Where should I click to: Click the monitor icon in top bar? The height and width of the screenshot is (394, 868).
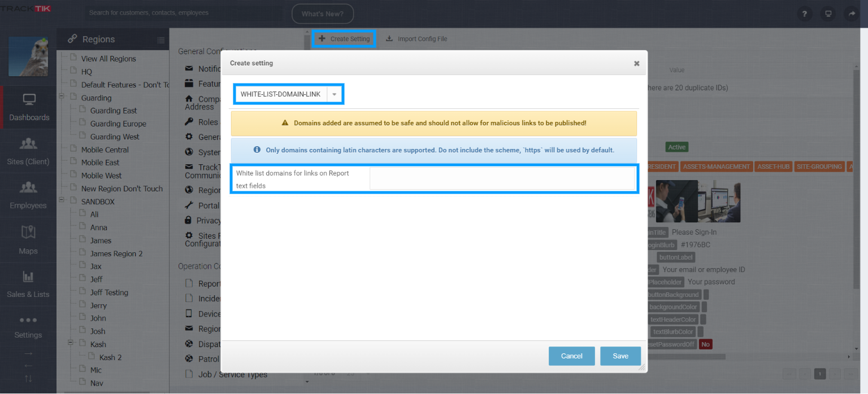828,14
